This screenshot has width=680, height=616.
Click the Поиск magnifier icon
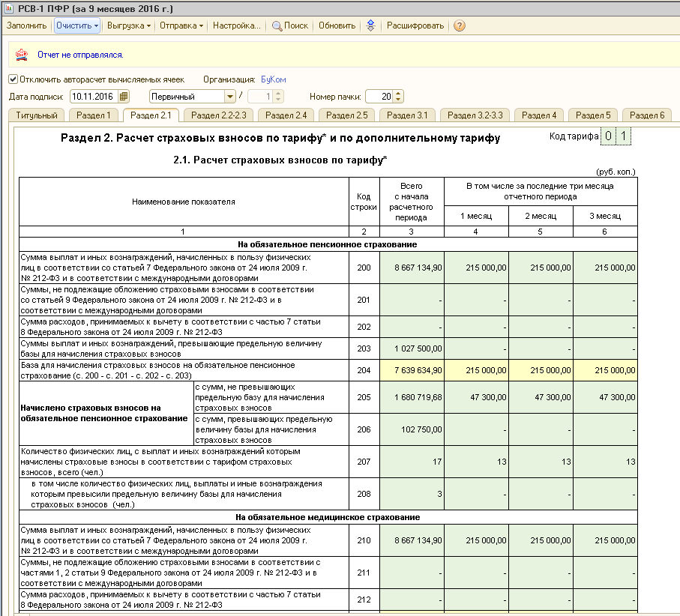click(x=276, y=26)
